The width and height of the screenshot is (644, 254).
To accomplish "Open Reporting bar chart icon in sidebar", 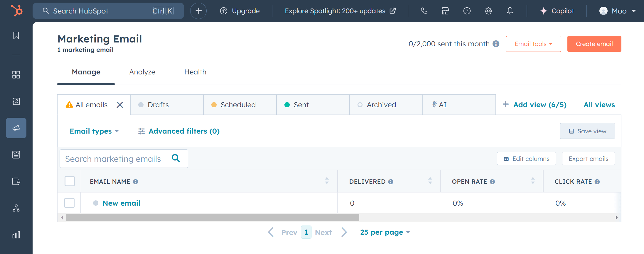I will pos(16,235).
